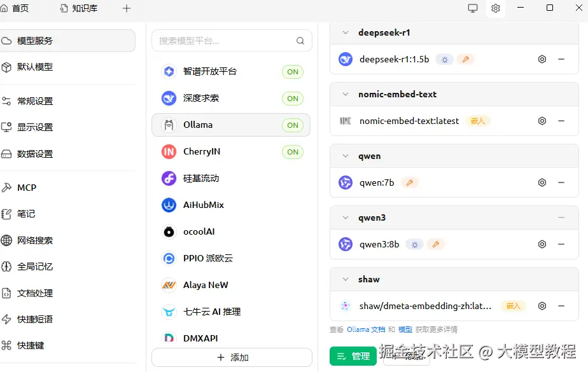Remove the shaw/dmeta-embedding-zh model
This screenshot has width=588, height=372.
coord(561,306)
